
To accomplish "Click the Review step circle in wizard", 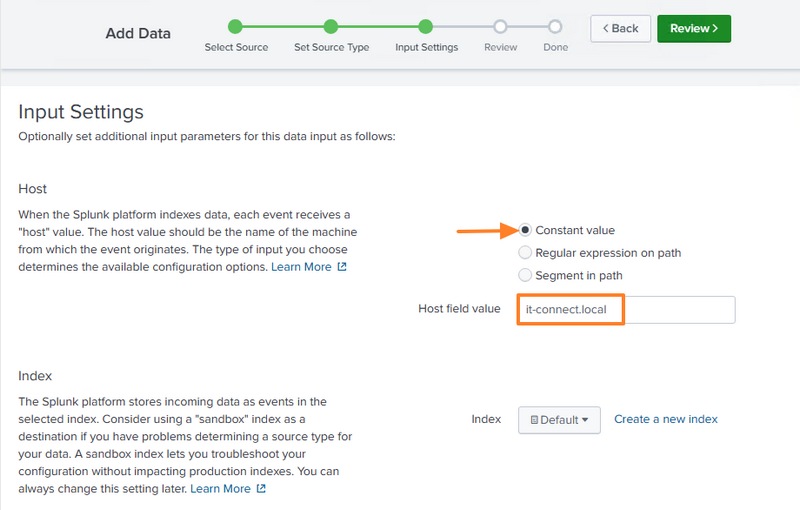I will [500, 27].
